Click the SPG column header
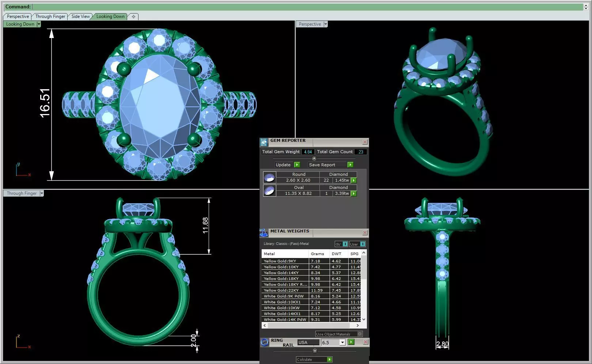 click(354, 254)
